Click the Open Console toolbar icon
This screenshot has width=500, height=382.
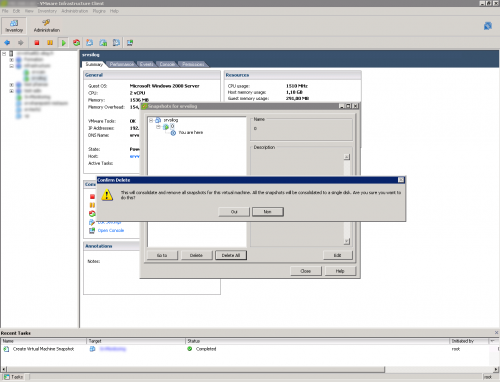tap(130, 43)
